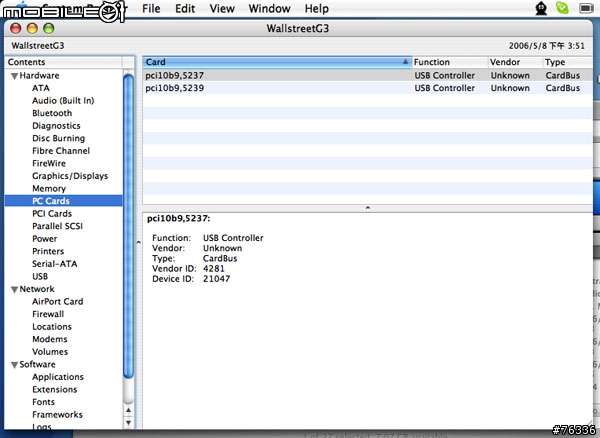The image size is (600, 438).
Task: Select Parallel SCSI item
Action: [x=57, y=226]
